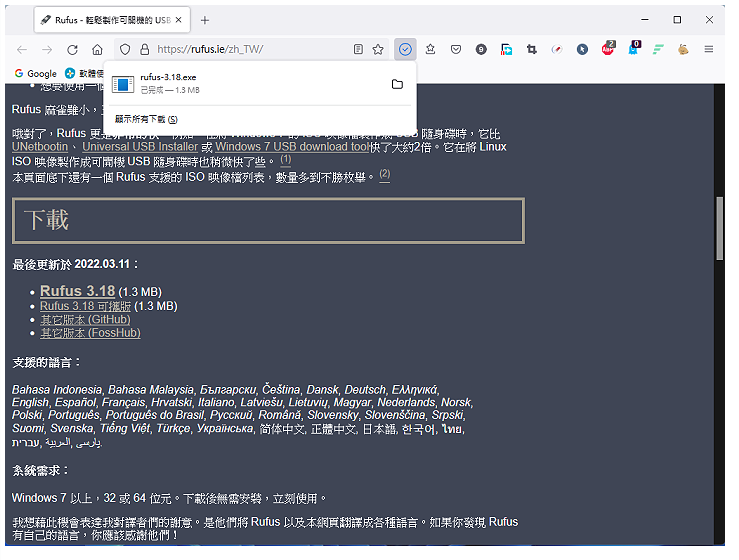Reload the Rufus page
Screen dimensions: 739x560
pos(72,49)
